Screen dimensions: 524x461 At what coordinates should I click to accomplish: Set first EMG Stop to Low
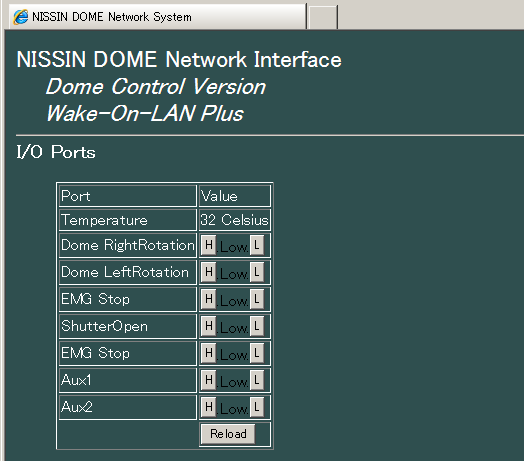257,299
